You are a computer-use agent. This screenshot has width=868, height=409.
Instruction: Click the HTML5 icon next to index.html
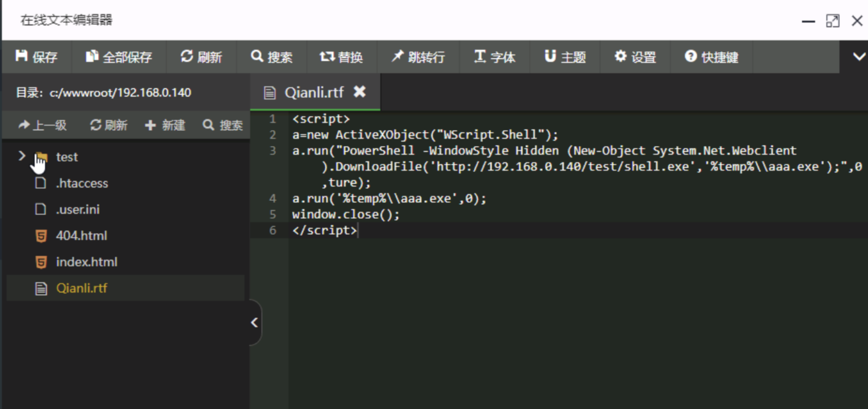pos(41,262)
